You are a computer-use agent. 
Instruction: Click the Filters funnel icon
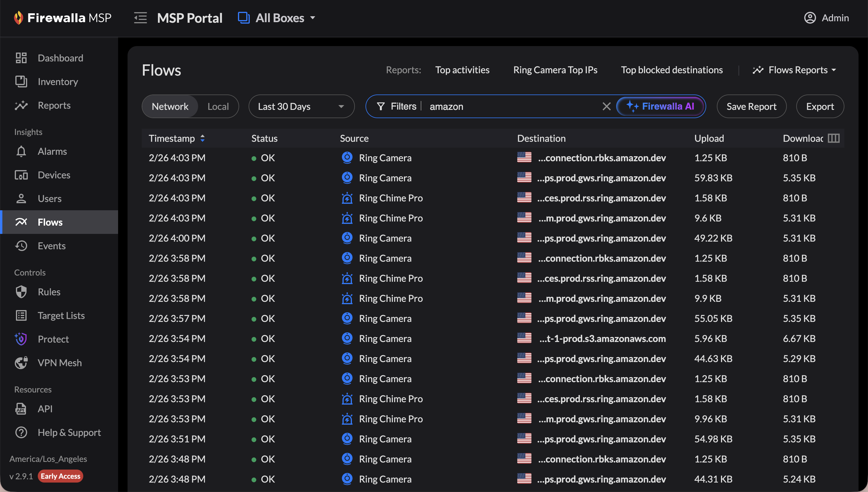pyautogui.click(x=381, y=106)
